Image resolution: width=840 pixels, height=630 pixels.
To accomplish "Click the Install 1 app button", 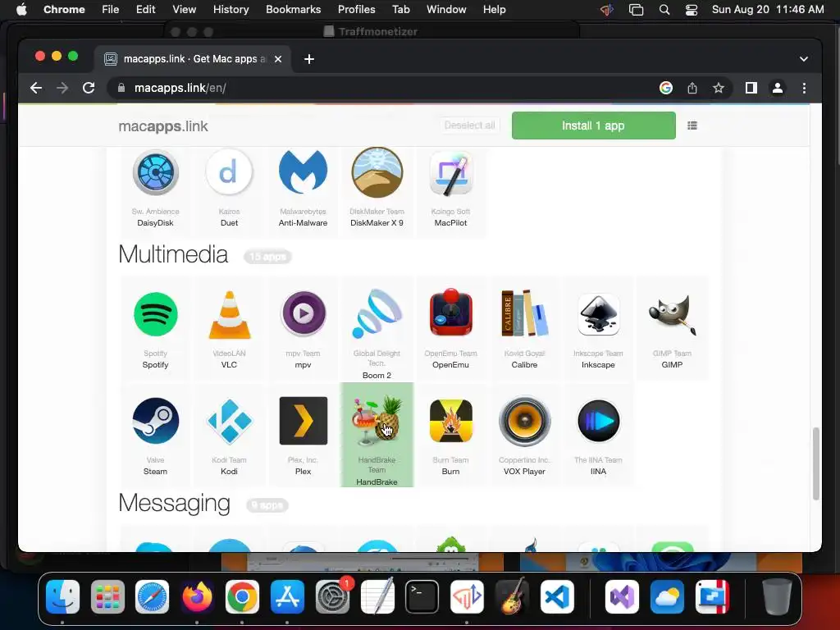I will [x=594, y=126].
